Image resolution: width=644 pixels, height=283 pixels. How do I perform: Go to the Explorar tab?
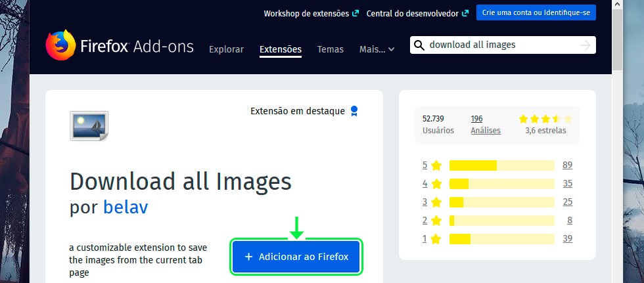226,49
